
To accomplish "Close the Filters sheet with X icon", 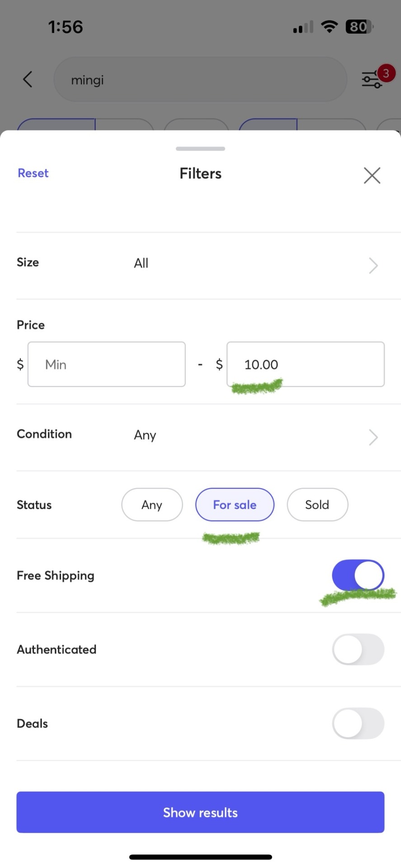I will pyautogui.click(x=372, y=175).
